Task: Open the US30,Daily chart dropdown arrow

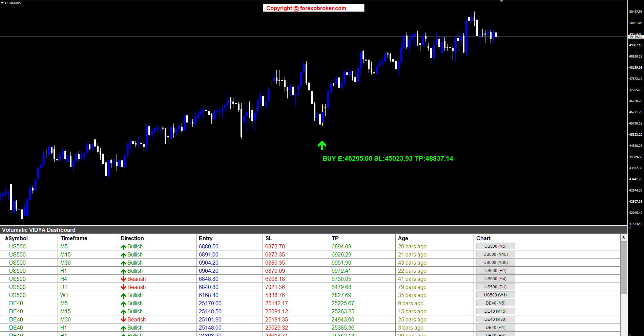Action: (x=2, y=3)
